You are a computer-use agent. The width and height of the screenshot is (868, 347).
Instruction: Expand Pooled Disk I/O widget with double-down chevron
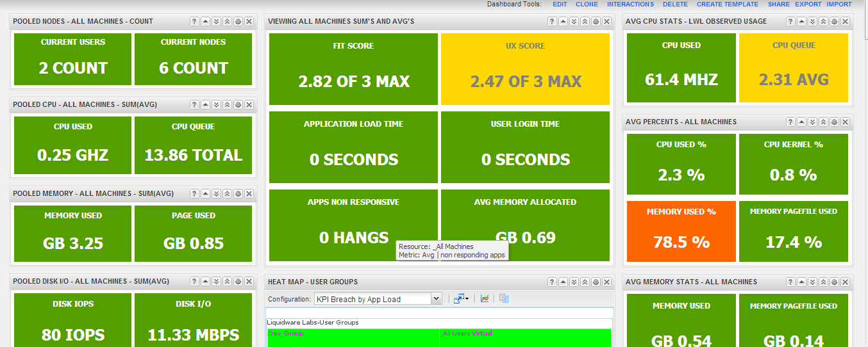(x=216, y=282)
